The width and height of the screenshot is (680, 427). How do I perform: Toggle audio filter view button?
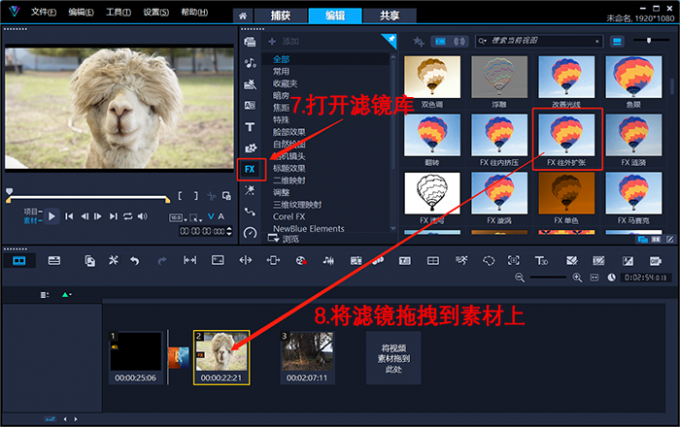[460, 41]
